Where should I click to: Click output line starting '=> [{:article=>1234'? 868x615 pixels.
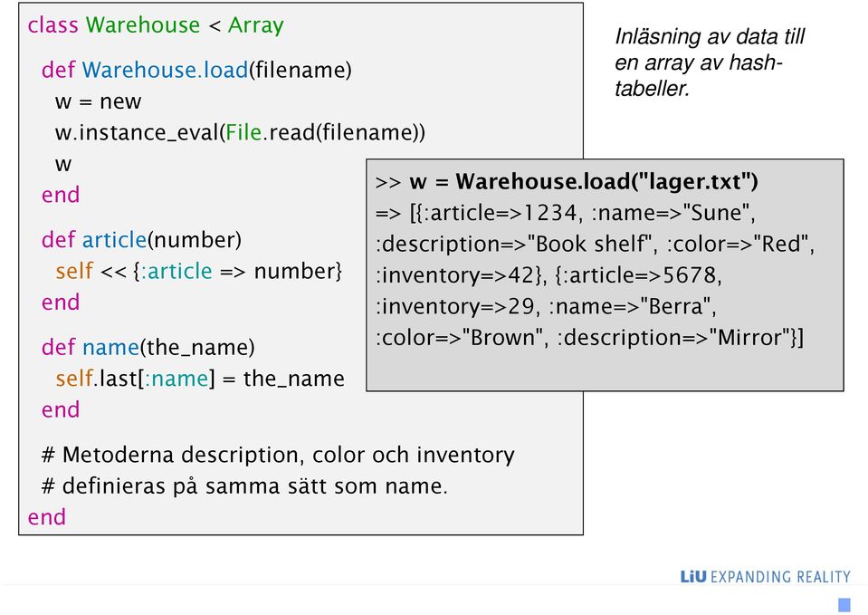565,214
